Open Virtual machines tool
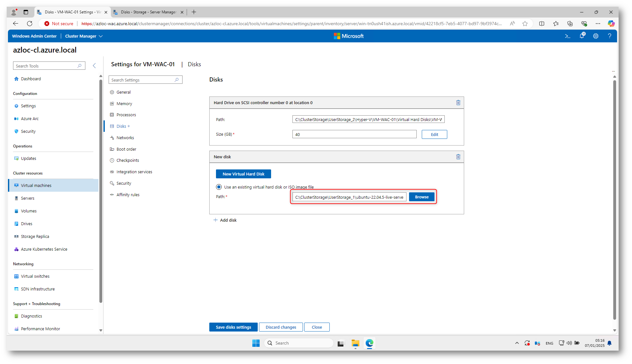The width and height of the screenshot is (632, 364). click(x=53, y=185)
